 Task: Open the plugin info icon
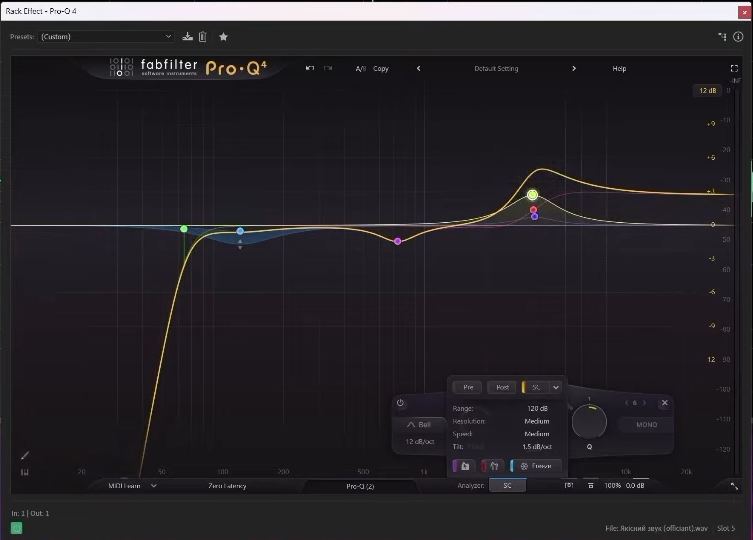(x=738, y=37)
